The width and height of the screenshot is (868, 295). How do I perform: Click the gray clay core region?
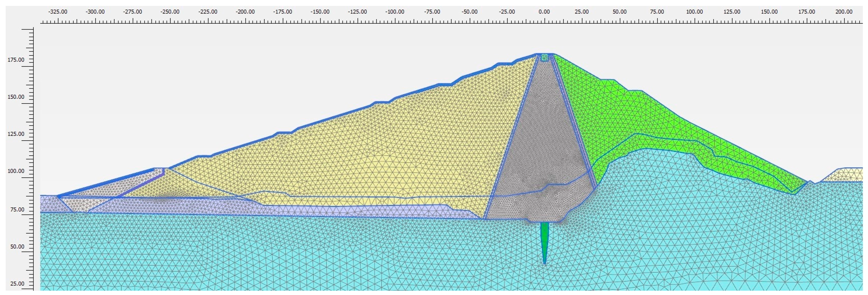(x=542, y=142)
